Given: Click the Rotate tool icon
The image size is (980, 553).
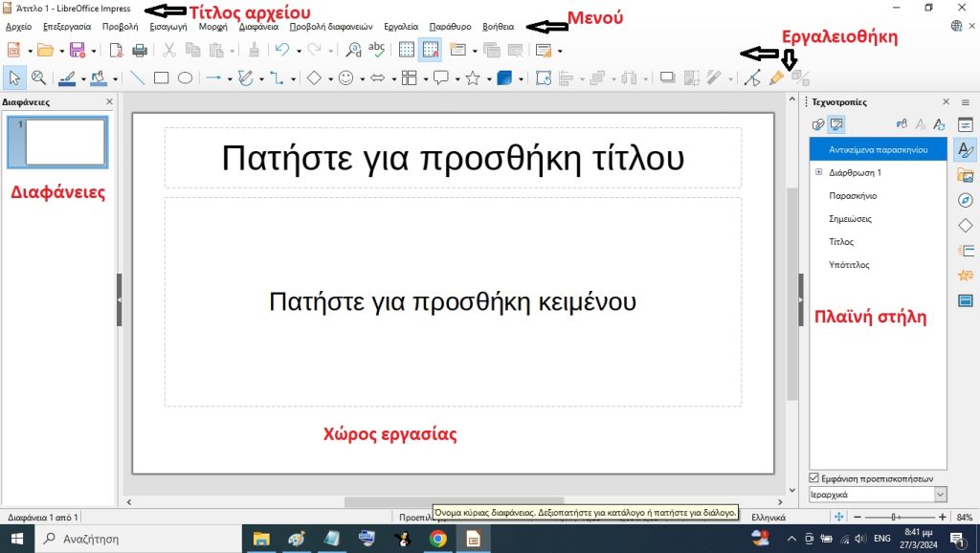Looking at the screenshot, I should pyautogui.click(x=544, y=78).
